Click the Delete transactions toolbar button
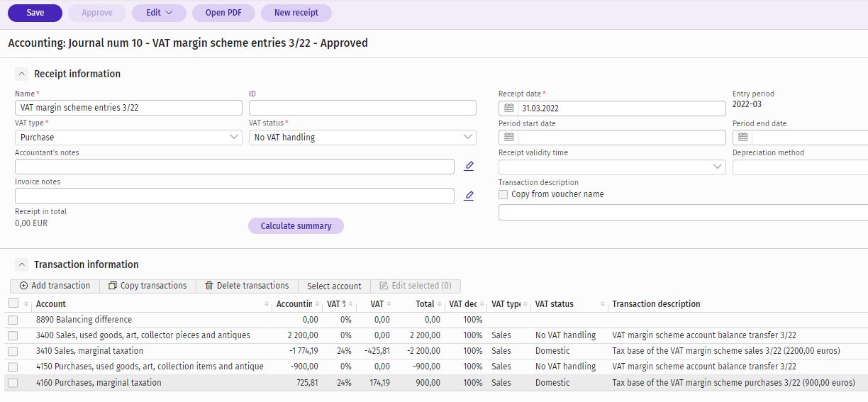 [x=247, y=286]
